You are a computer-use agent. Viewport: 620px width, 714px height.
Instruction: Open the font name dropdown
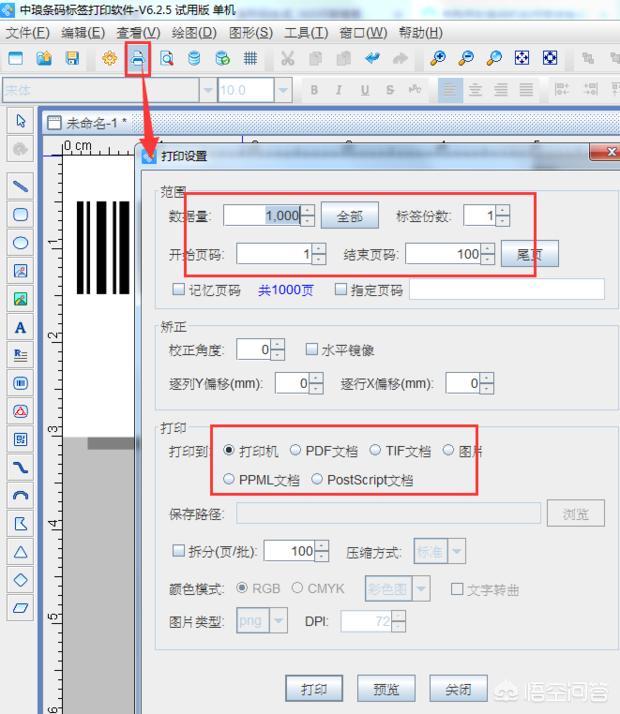click(x=208, y=90)
